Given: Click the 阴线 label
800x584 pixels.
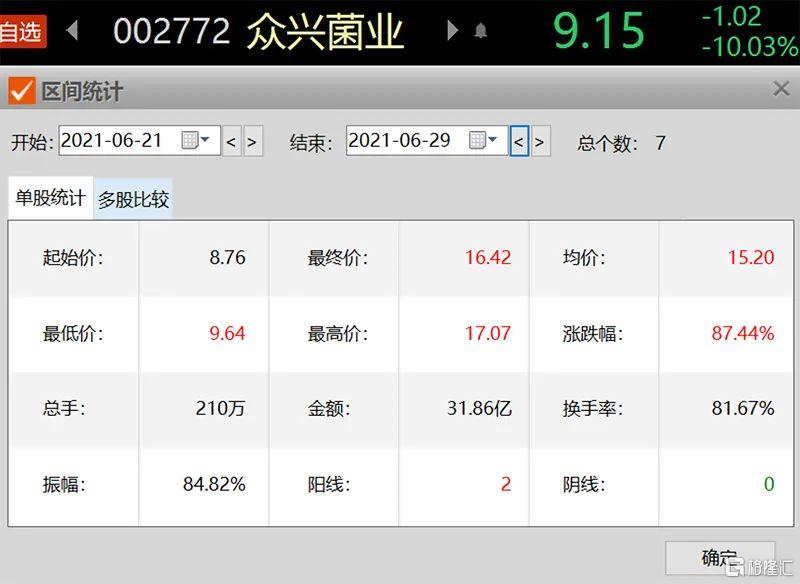Looking at the screenshot, I should (x=584, y=484).
